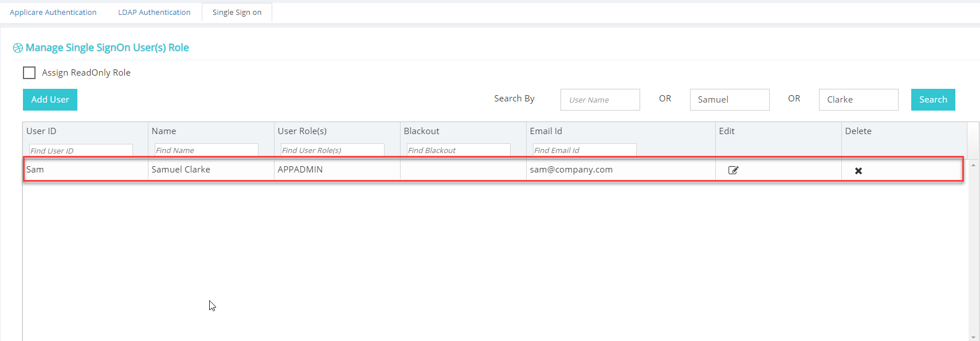
Task: Click the Search button
Action: click(933, 100)
